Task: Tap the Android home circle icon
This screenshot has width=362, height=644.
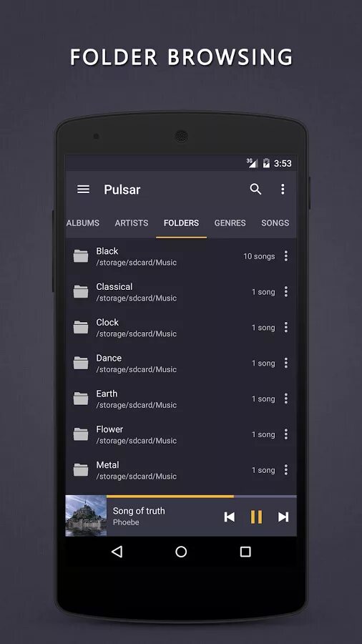Action: 181,552
